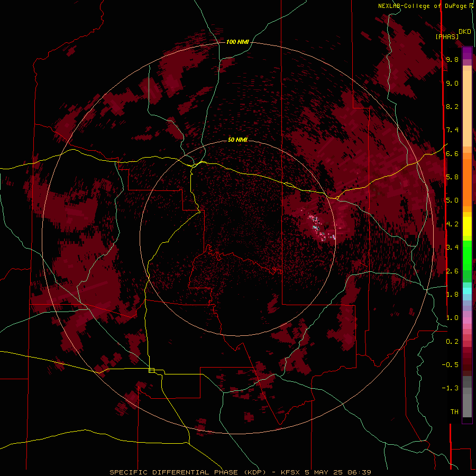Viewport: 476px width, 476px height.
Task: Click the -0.5 scale value
Action: coord(451,365)
